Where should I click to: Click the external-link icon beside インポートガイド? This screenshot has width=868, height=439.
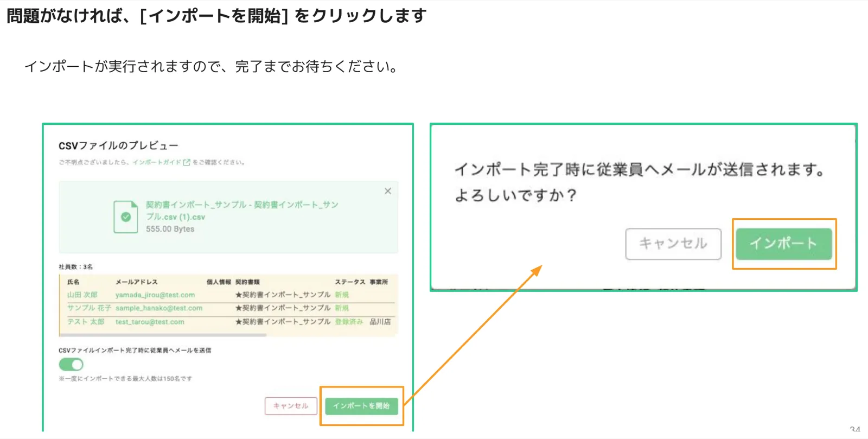pos(187,162)
